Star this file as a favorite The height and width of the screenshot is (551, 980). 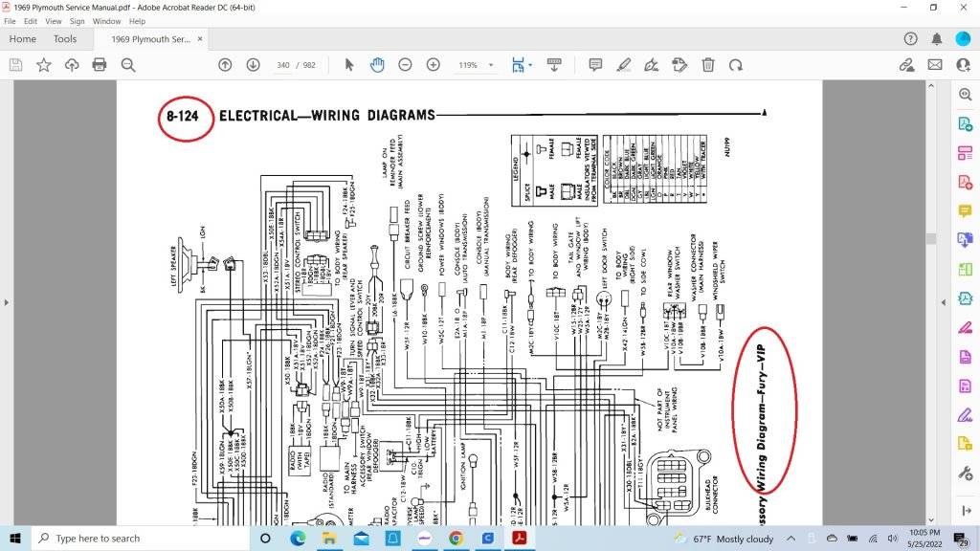(44, 65)
